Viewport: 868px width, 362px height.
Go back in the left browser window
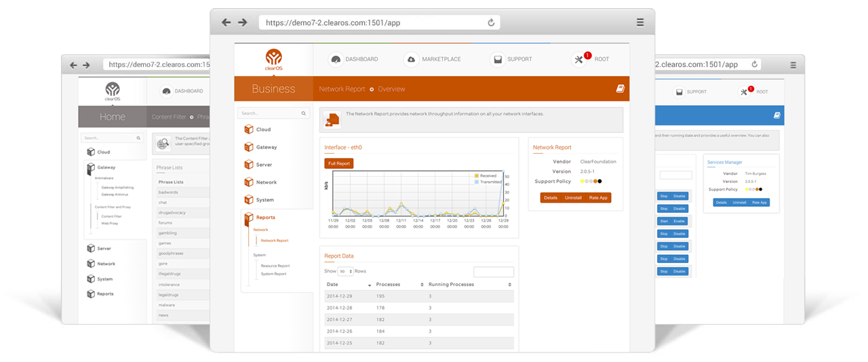point(75,65)
